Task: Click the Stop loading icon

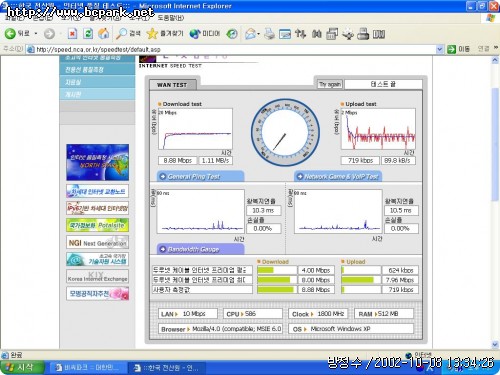Action: [x=72, y=33]
